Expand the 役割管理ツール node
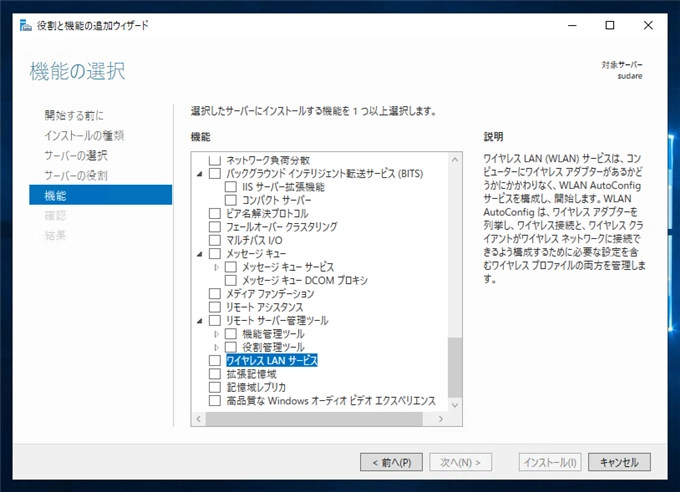This screenshot has width=680, height=492. pos(216,348)
